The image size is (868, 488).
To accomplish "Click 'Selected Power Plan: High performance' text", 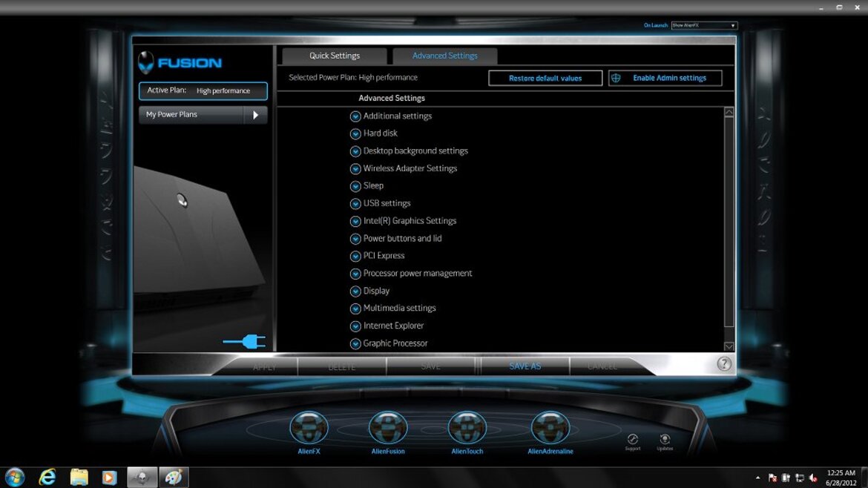I will (353, 77).
